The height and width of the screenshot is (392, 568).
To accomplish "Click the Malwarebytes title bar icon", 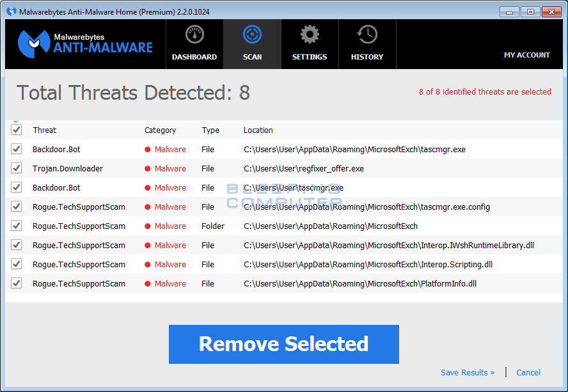I will pyautogui.click(x=10, y=11).
